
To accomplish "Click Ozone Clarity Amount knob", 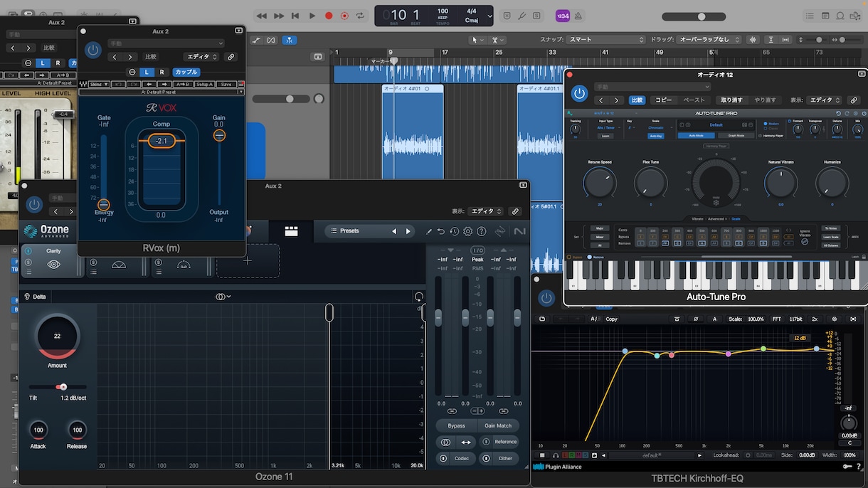I will point(58,336).
